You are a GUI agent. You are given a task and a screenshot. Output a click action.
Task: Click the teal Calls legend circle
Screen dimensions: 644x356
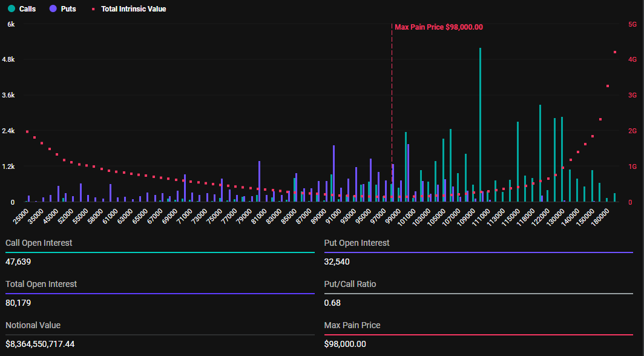click(x=10, y=9)
